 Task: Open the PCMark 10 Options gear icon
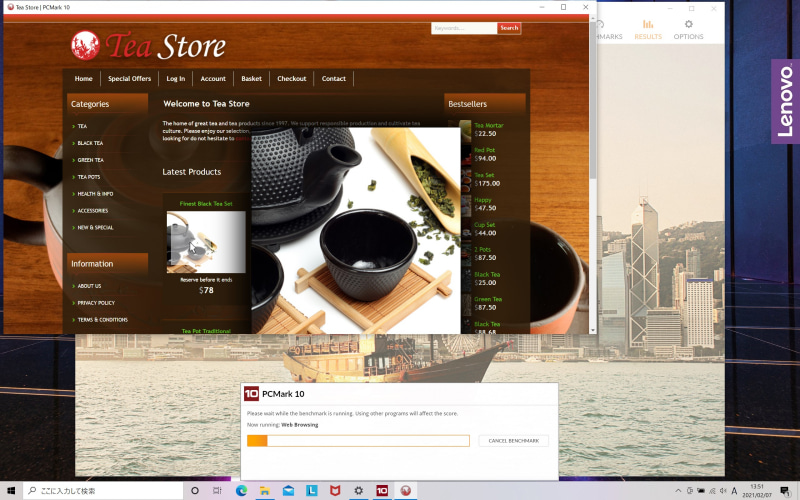[688, 24]
